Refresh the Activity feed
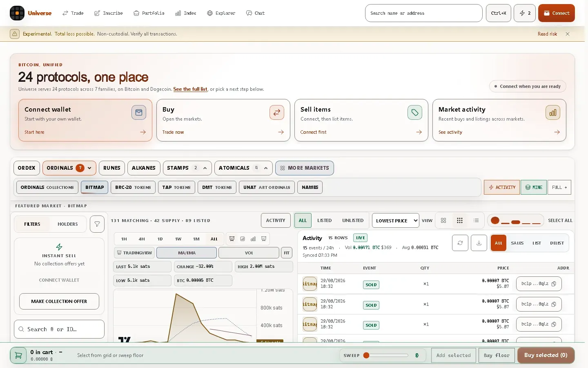Screen dimensions: 588x368 tap(460, 243)
